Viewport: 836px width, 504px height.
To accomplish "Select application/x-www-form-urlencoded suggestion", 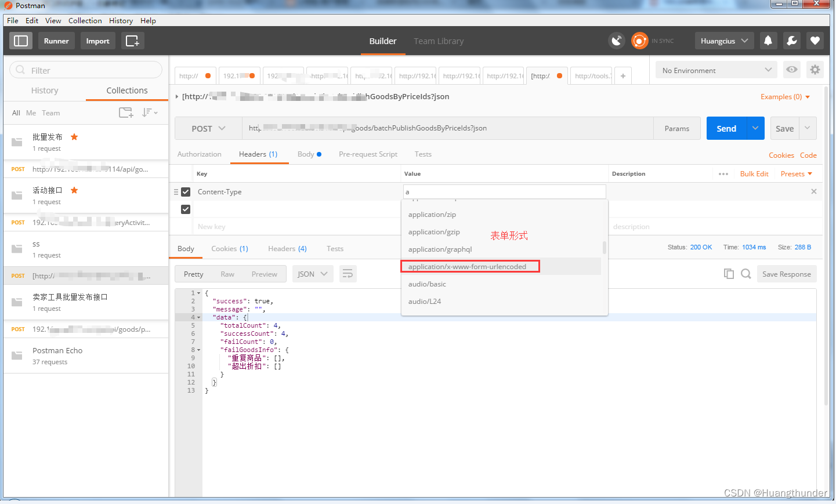I will (501, 267).
